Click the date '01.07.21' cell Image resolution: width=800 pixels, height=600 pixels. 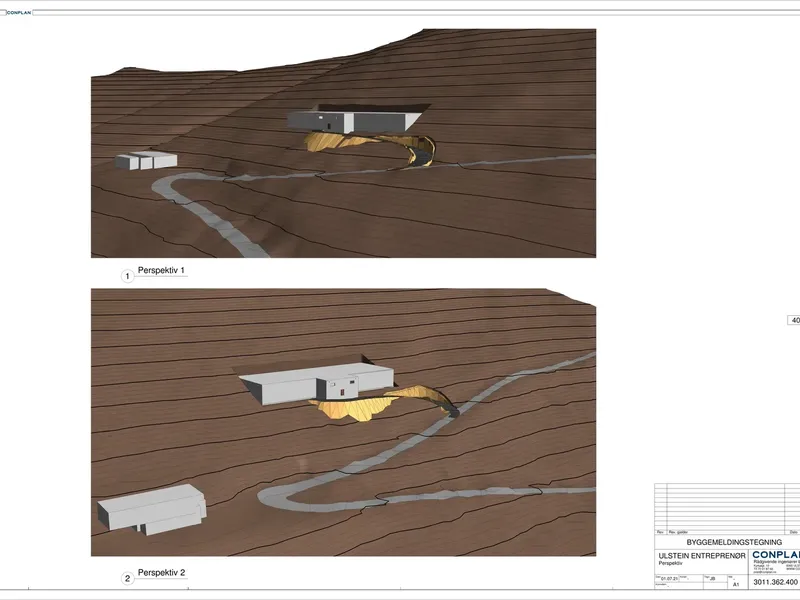click(x=669, y=579)
